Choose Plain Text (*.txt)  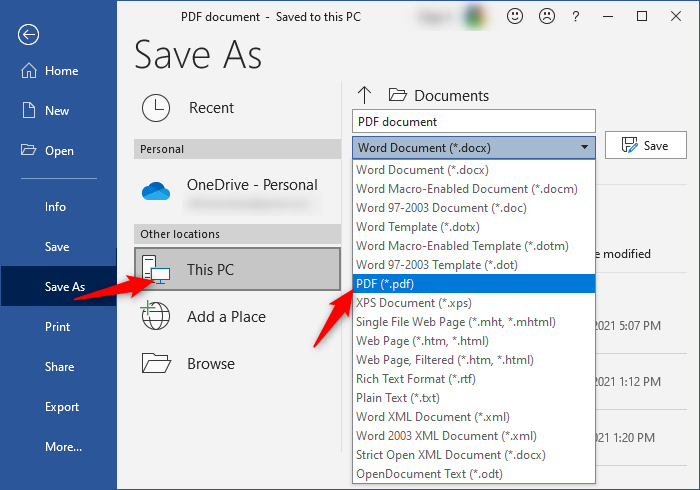(474, 398)
